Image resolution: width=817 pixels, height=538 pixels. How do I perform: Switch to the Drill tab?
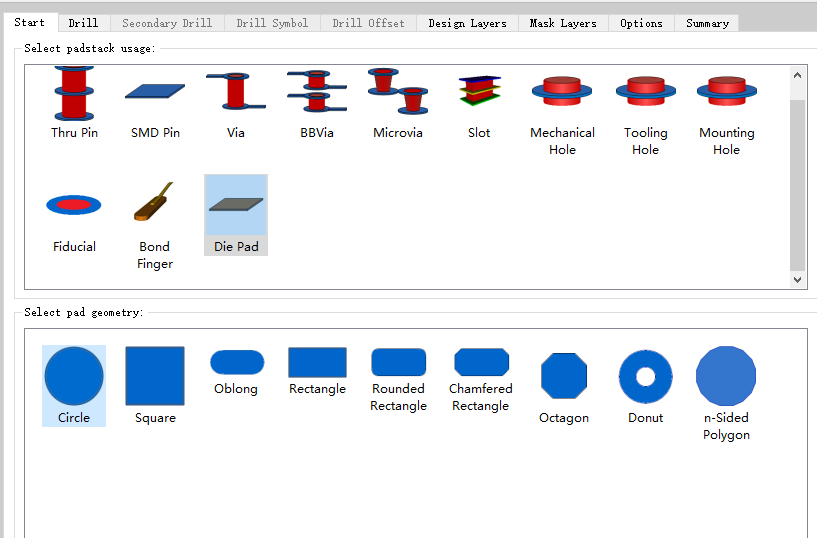click(x=83, y=23)
